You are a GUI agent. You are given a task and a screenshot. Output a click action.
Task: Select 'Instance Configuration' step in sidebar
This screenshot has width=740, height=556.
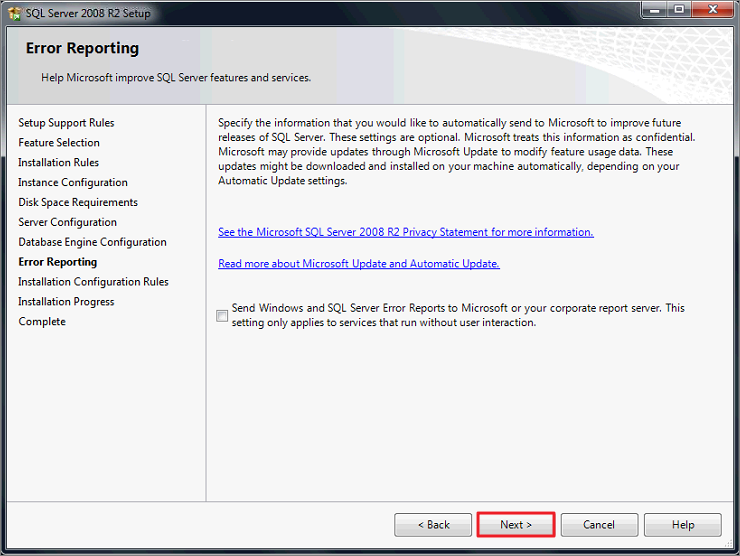(x=73, y=182)
